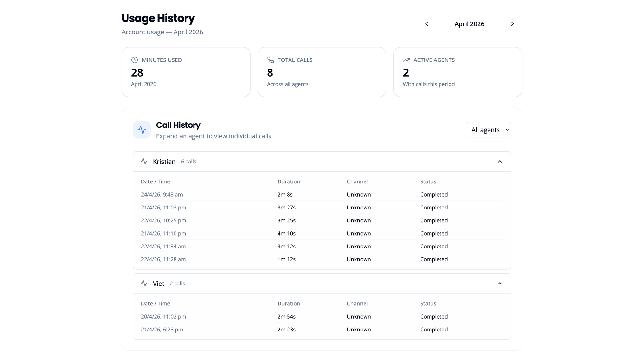The image size is (644, 363).
Task: Click the phone icon on Total Calls card
Action: point(270,60)
